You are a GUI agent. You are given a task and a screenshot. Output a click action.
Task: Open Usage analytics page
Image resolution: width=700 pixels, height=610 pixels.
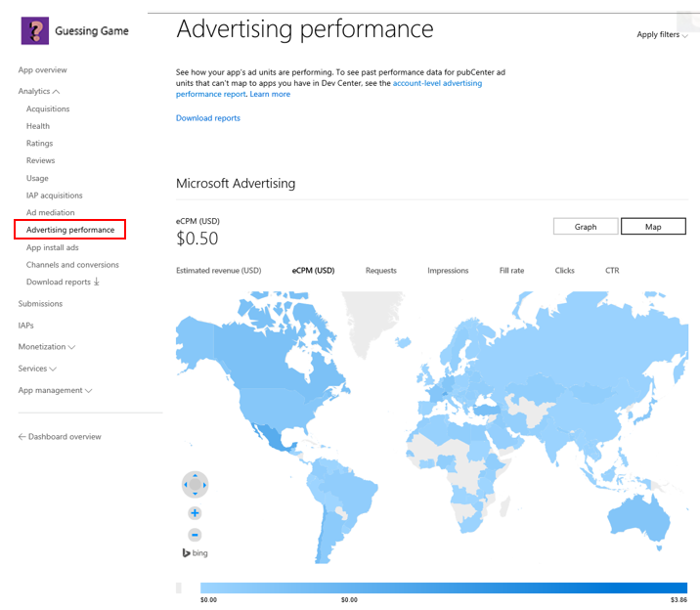[37, 178]
